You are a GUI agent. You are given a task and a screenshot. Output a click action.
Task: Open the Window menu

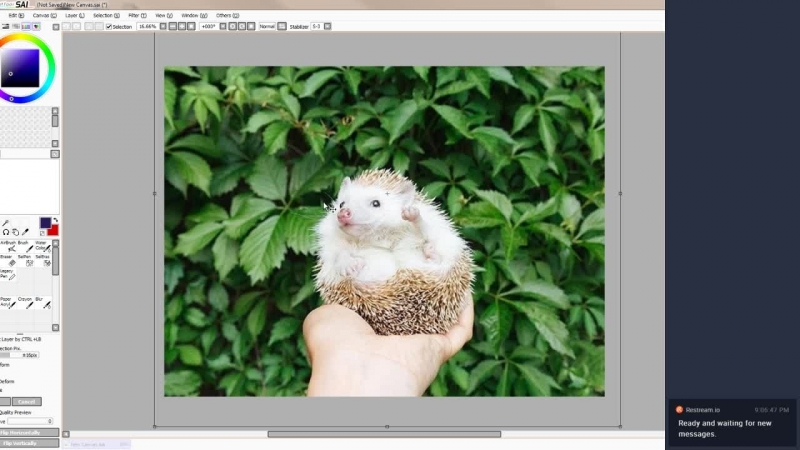point(194,15)
